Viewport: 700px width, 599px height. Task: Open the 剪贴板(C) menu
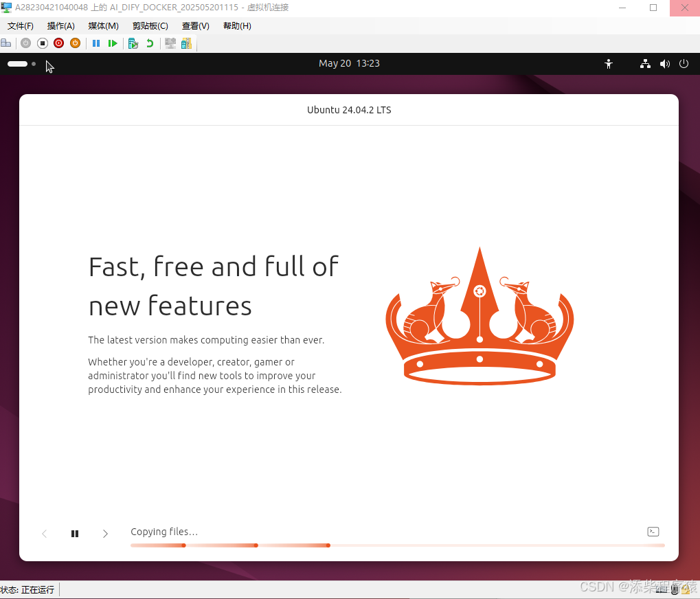(150, 26)
